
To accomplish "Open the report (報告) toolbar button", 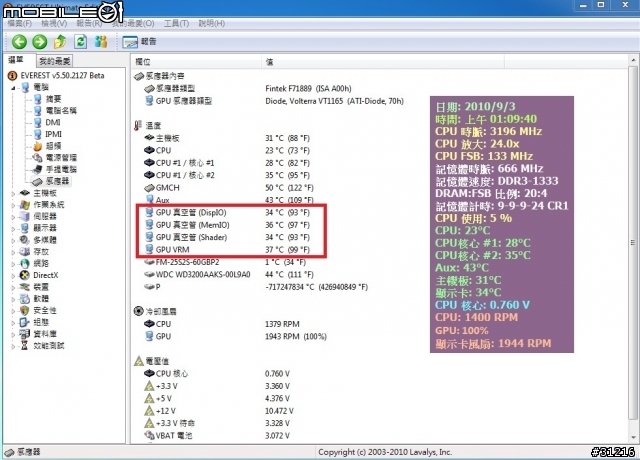I will tap(139, 42).
